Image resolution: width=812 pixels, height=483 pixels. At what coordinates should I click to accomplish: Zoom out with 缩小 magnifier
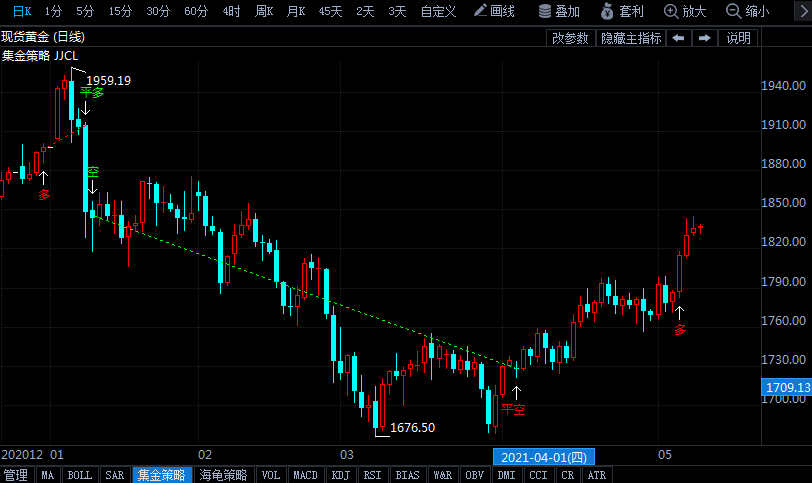[747, 11]
